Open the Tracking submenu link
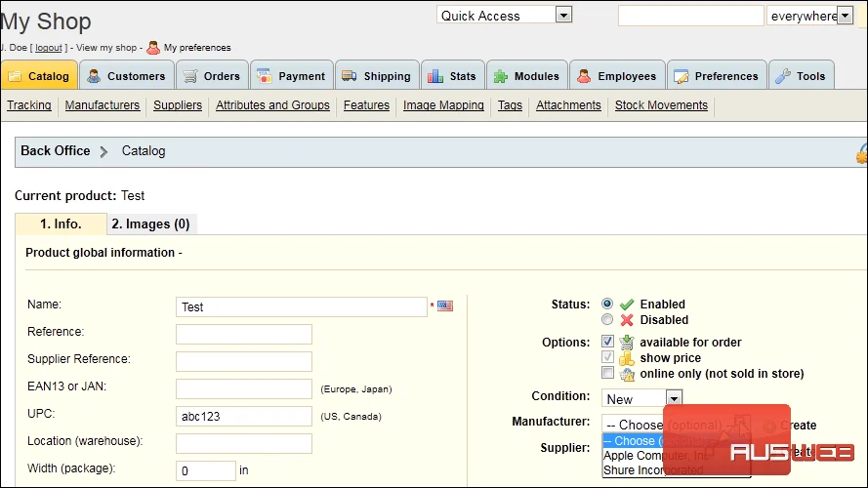The width and height of the screenshot is (868, 488). pyautogui.click(x=28, y=105)
